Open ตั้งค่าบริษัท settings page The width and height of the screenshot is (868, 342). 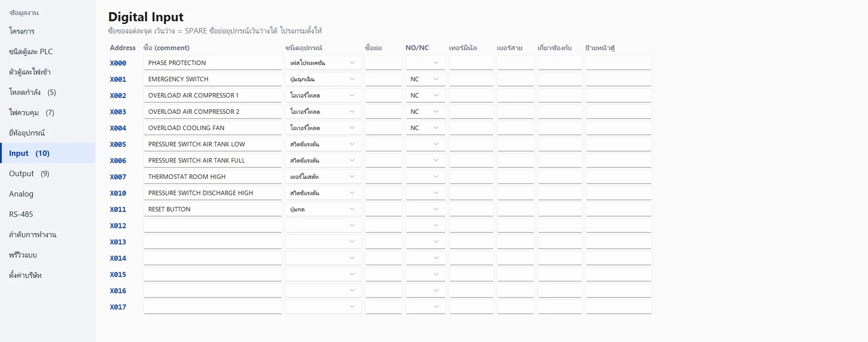point(48,275)
